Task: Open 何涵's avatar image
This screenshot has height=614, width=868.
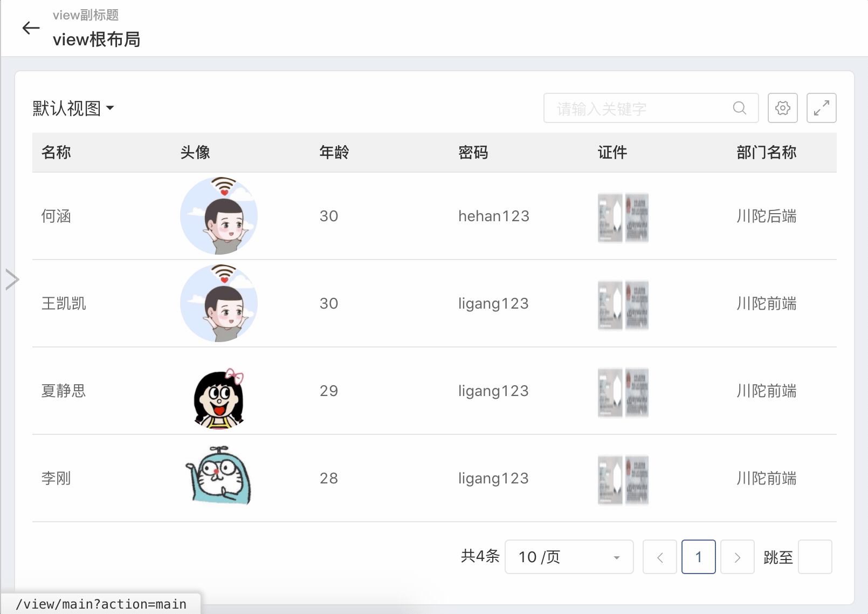Action: point(219,216)
